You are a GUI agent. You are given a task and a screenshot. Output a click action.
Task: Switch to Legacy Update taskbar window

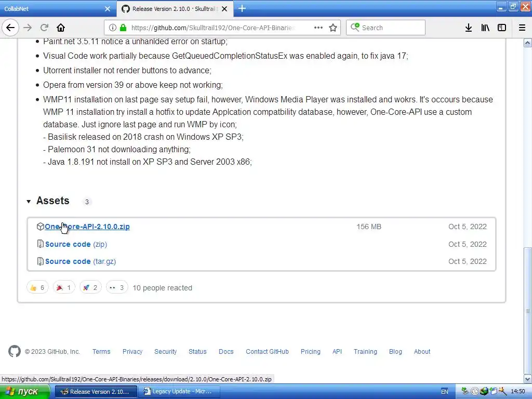click(x=180, y=392)
